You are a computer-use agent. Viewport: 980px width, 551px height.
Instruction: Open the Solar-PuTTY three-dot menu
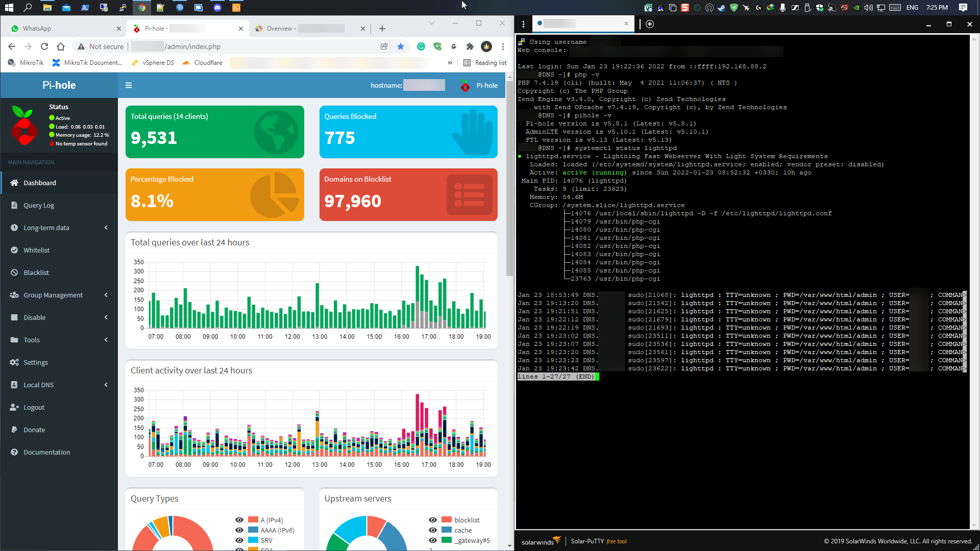[x=523, y=24]
